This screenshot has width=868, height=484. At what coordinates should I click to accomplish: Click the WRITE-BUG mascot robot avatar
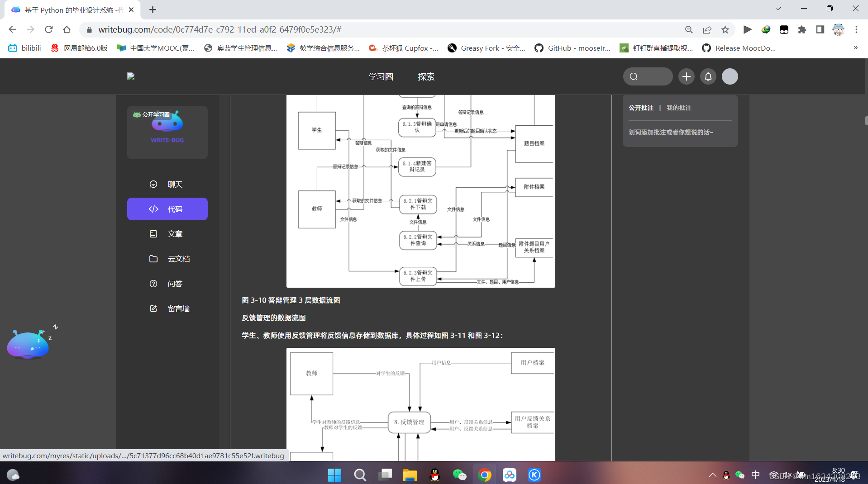167,122
